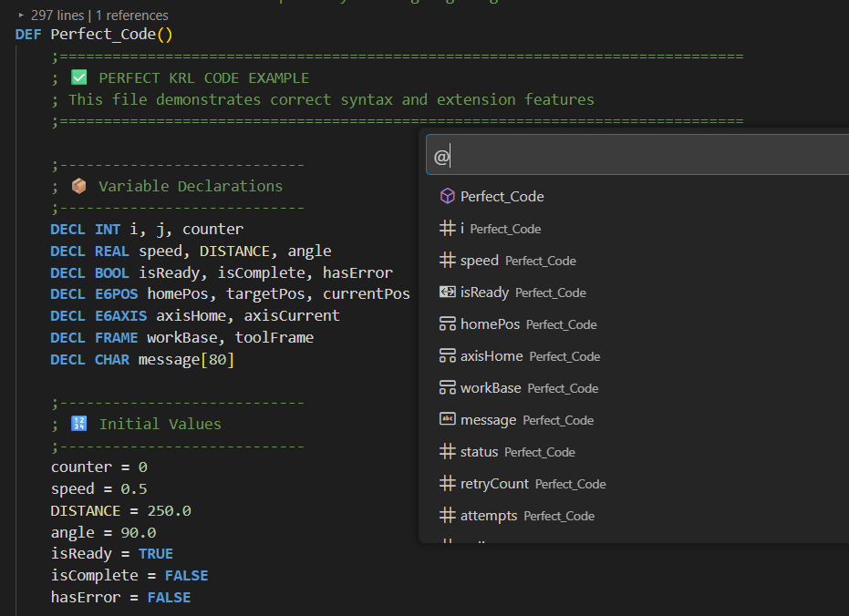Click 'isComplete' in the DECL BOOL line
849x616 pixels.
pyautogui.click(x=261, y=272)
